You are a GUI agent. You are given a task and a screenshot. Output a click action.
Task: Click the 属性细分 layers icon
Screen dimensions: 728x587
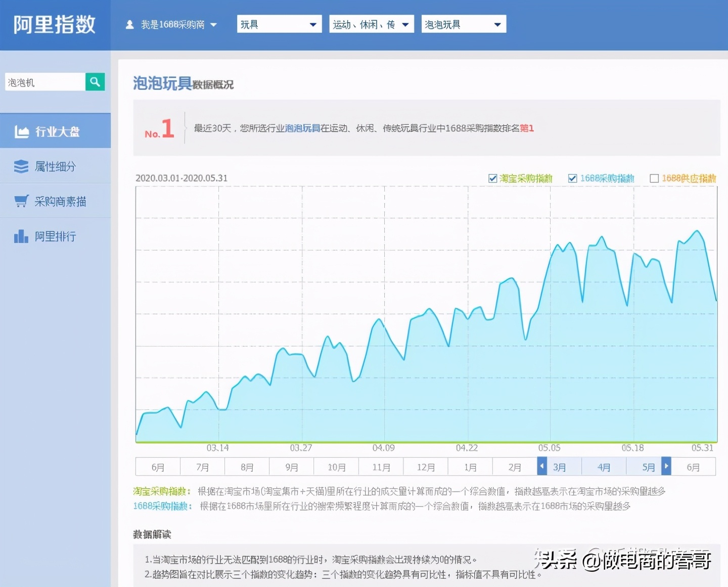21,167
